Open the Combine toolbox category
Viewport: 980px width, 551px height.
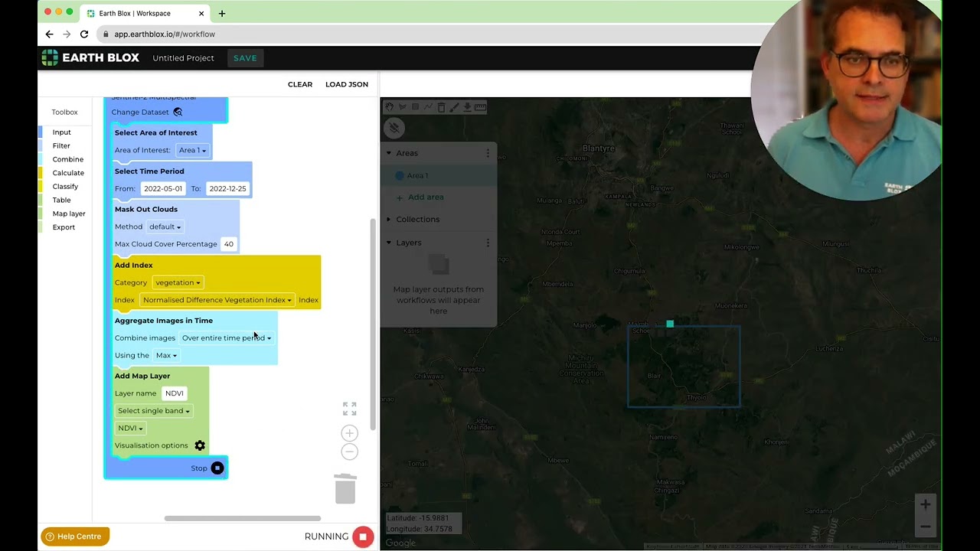[67, 159]
